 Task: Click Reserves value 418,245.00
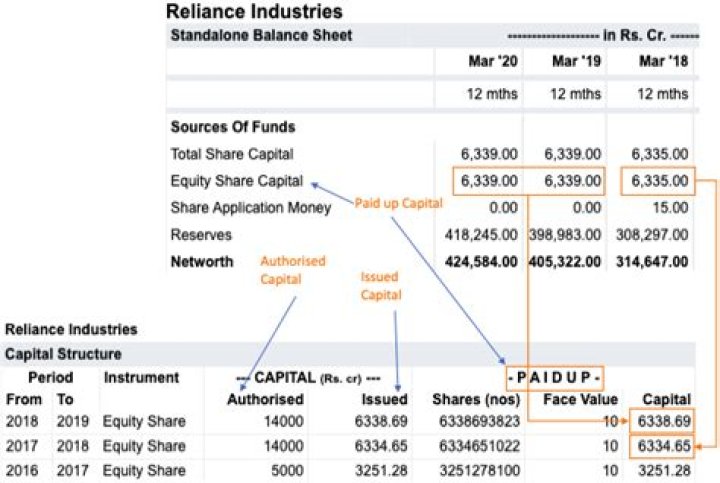[481, 235]
